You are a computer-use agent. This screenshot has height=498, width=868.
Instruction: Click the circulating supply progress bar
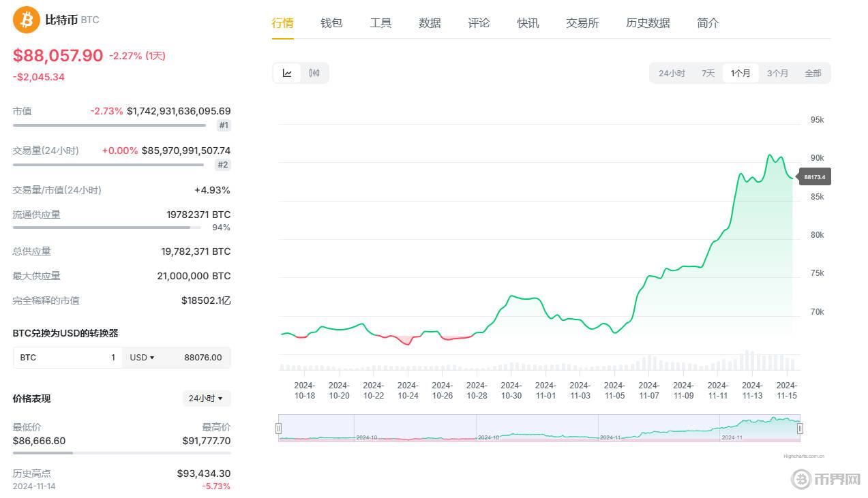click(106, 229)
